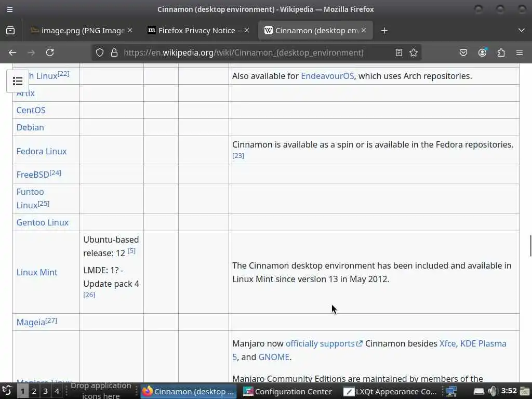Viewport: 532px width, 399px height.
Task: Jump to citation 26
Action: 89,295
